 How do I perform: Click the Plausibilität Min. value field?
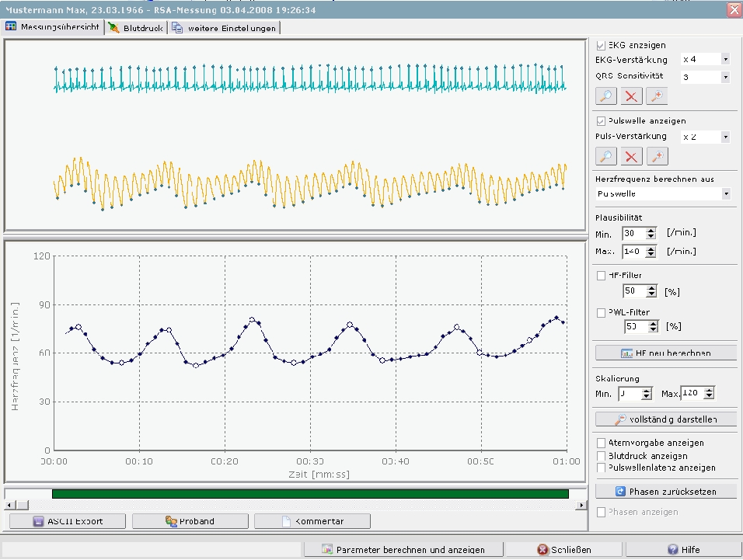[x=633, y=233]
